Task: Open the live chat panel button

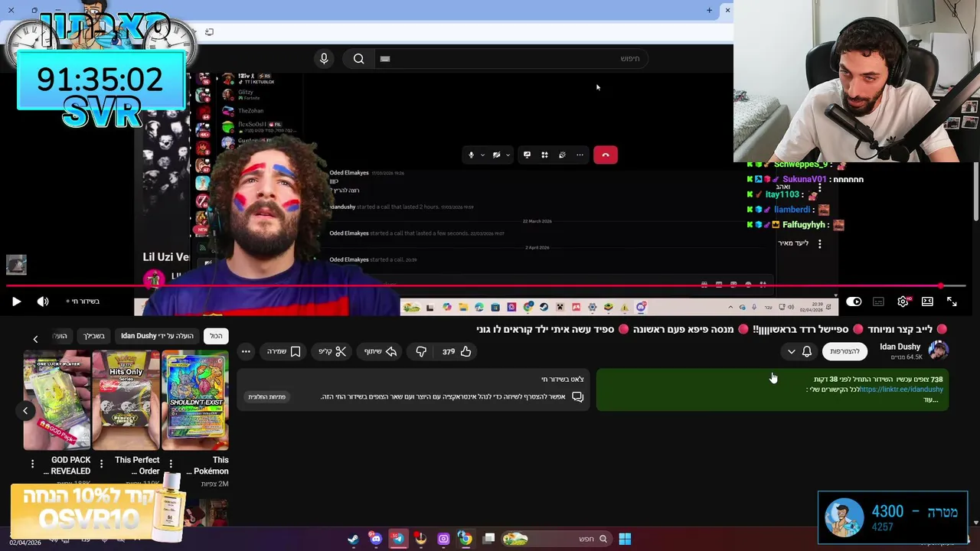Action: pos(267,396)
